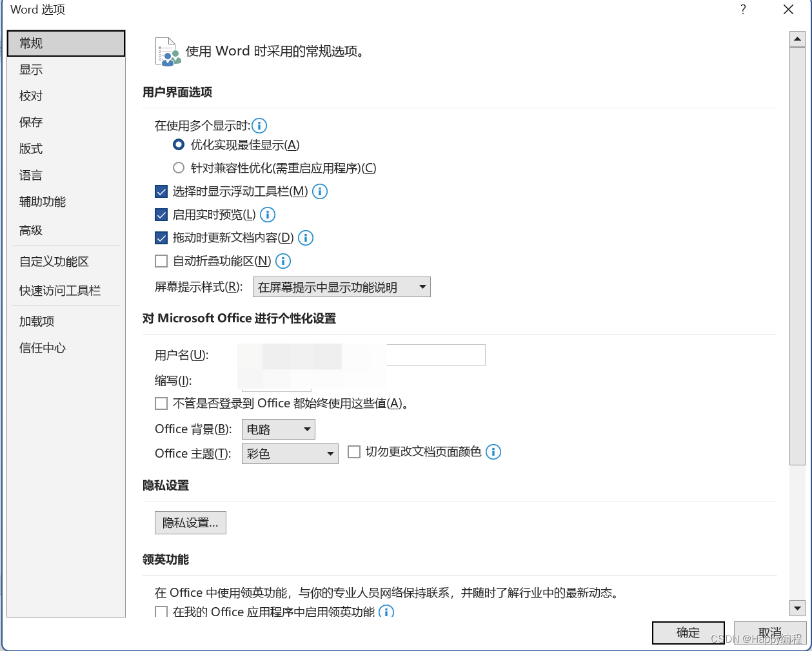812x651 pixels.
Task: Check 切勿更改文档页面颜色 checkbox
Action: (x=354, y=452)
